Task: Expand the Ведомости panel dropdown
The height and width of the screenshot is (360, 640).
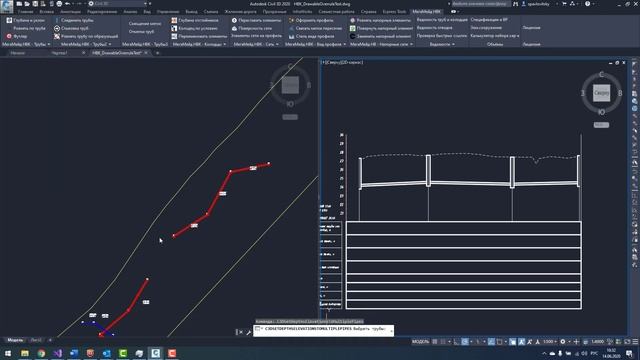Action: pyautogui.click(x=453, y=44)
